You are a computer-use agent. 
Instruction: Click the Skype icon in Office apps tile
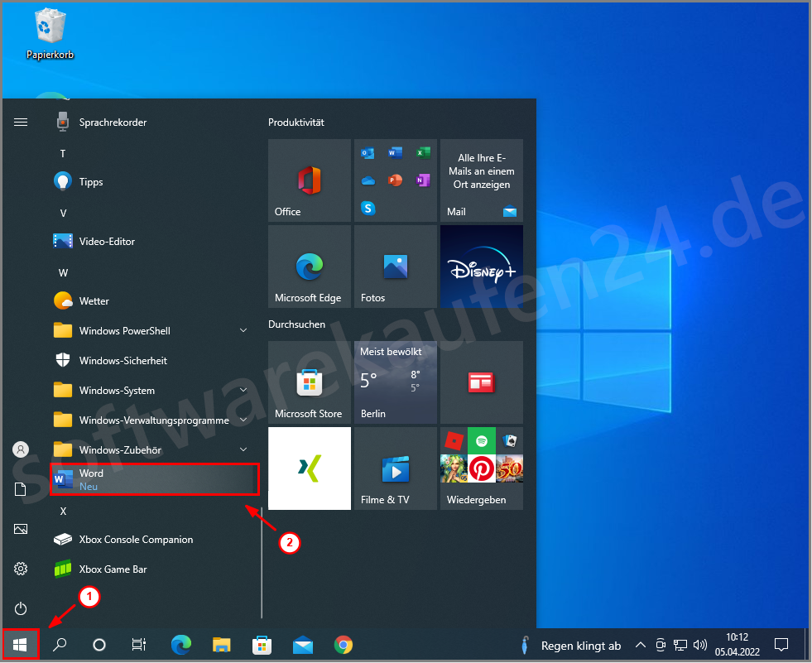click(368, 209)
